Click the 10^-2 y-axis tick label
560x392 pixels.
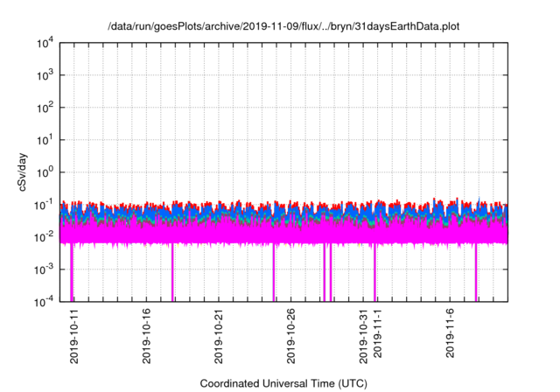(45, 237)
